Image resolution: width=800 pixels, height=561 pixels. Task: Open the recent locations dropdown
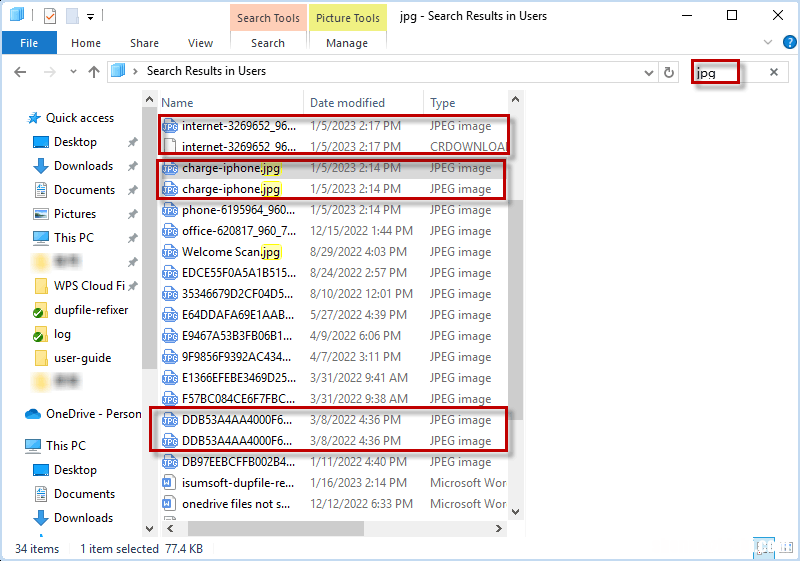pos(73,71)
